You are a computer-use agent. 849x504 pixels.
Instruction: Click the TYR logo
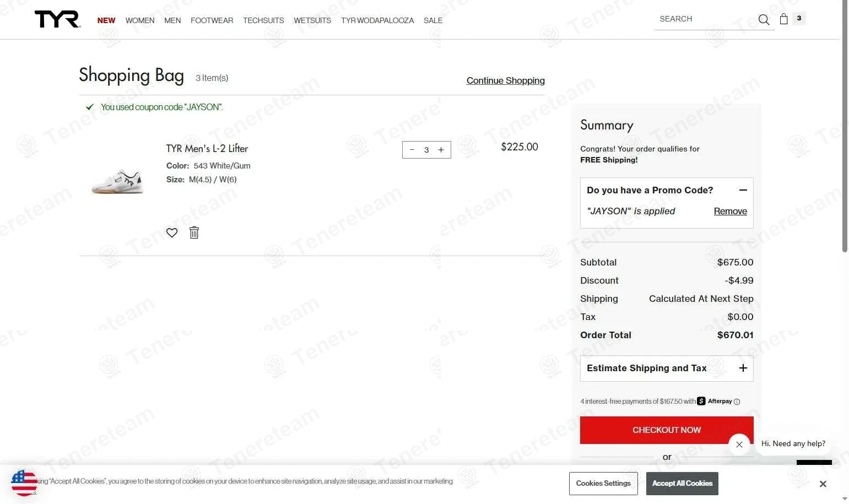coord(57,19)
